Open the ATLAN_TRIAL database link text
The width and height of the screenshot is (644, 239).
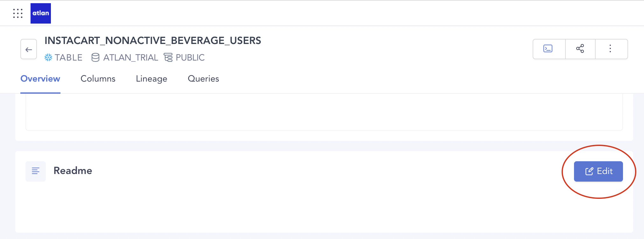(x=131, y=57)
